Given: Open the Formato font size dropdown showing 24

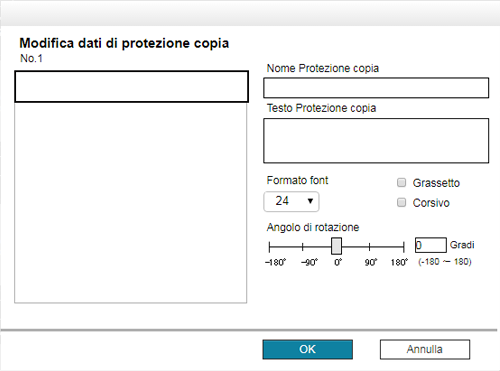Looking at the screenshot, I should (x=291, y=201).
